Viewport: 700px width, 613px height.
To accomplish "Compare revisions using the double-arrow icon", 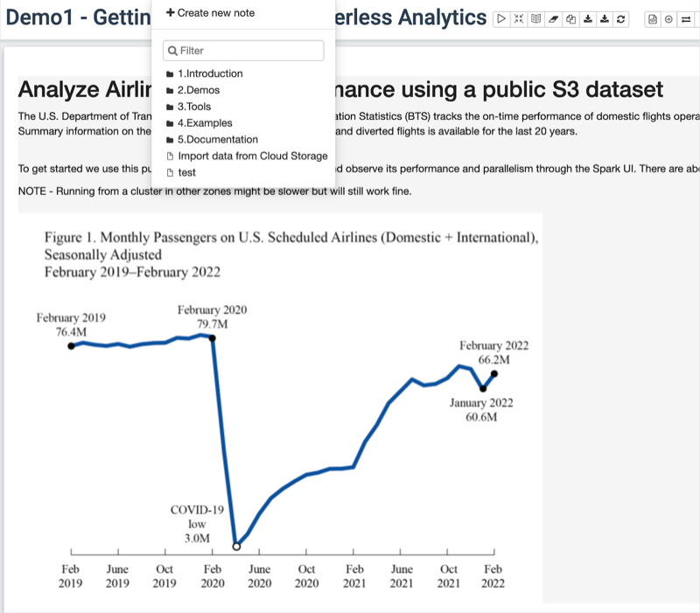I will point(687,19).
